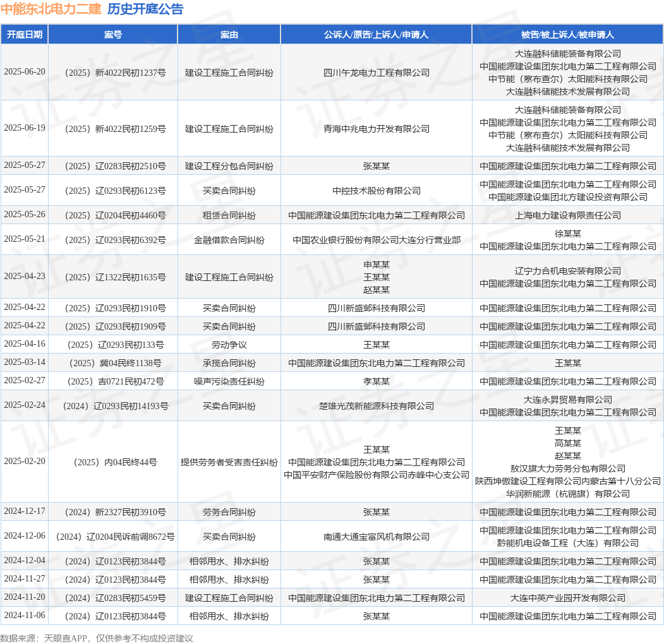Viewport: 664px width, 644px height.
Task: Select the 案由 column header
Action: (229, 35)
